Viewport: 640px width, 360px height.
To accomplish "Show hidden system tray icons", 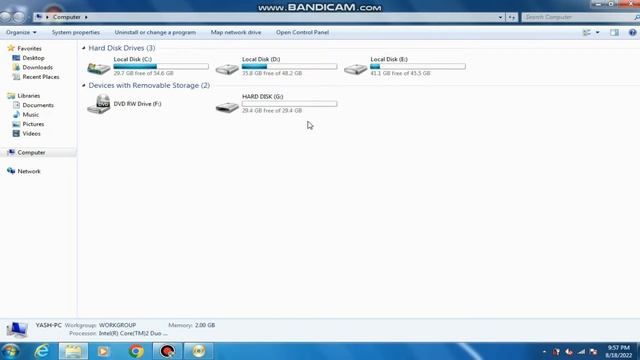I will [x=544, y=351].
